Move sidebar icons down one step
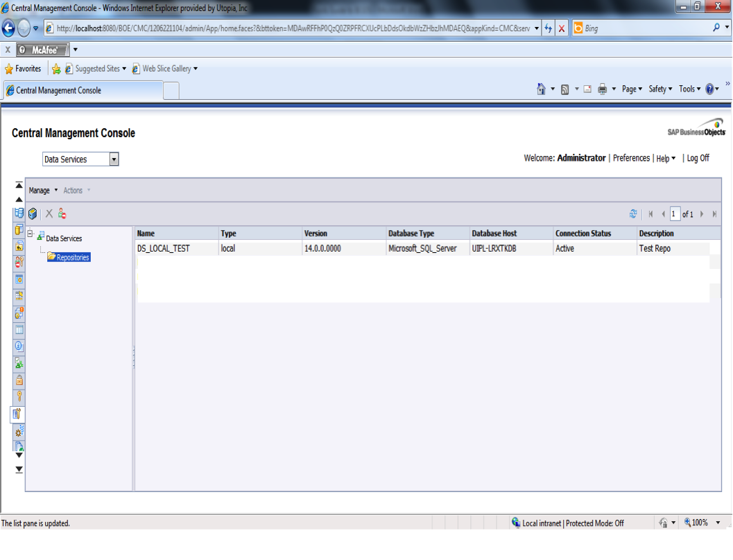This screenshot has height=560, width=733. 19,455
